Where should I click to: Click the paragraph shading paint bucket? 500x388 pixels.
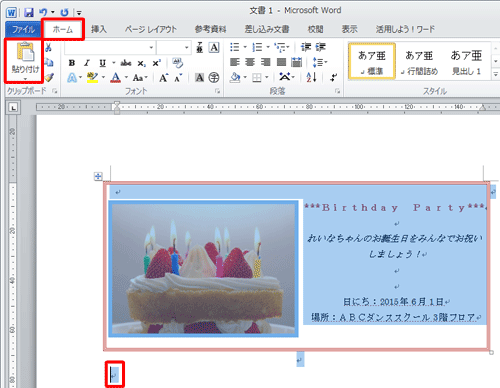point(235,78)
